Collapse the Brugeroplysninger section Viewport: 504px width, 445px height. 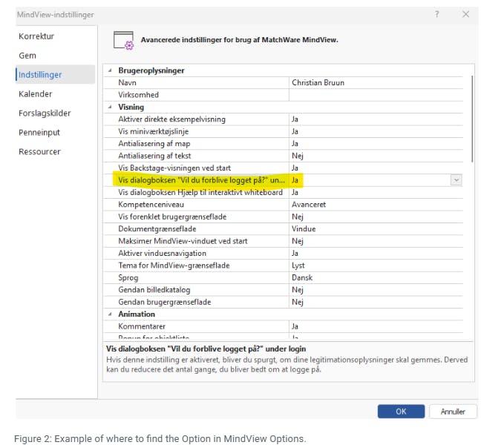(110, 70)
